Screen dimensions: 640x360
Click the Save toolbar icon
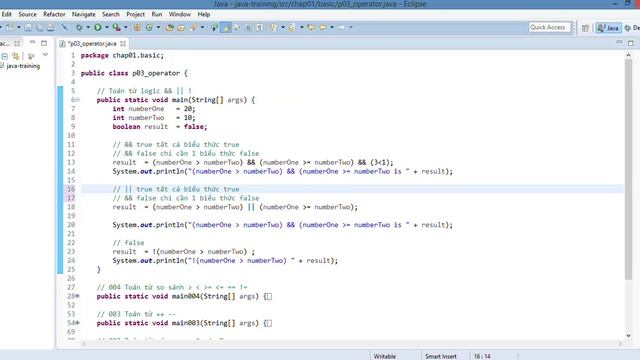[x=28, y=27]
